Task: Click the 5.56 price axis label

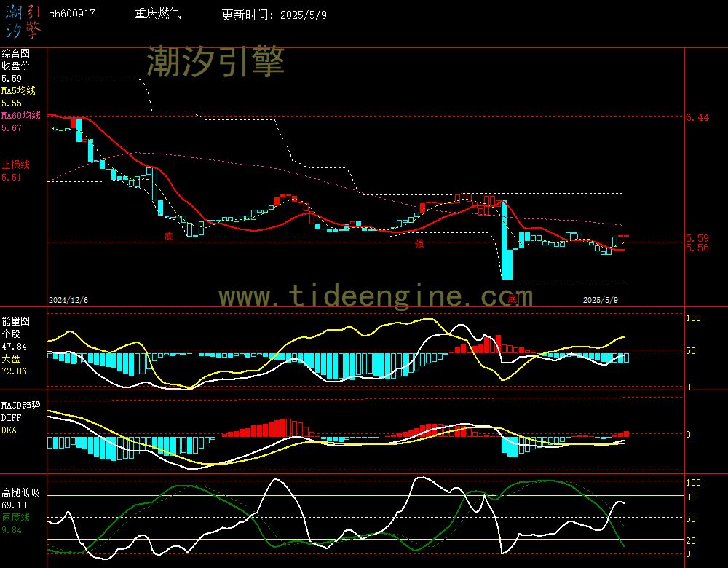Action: pos(697,248)
